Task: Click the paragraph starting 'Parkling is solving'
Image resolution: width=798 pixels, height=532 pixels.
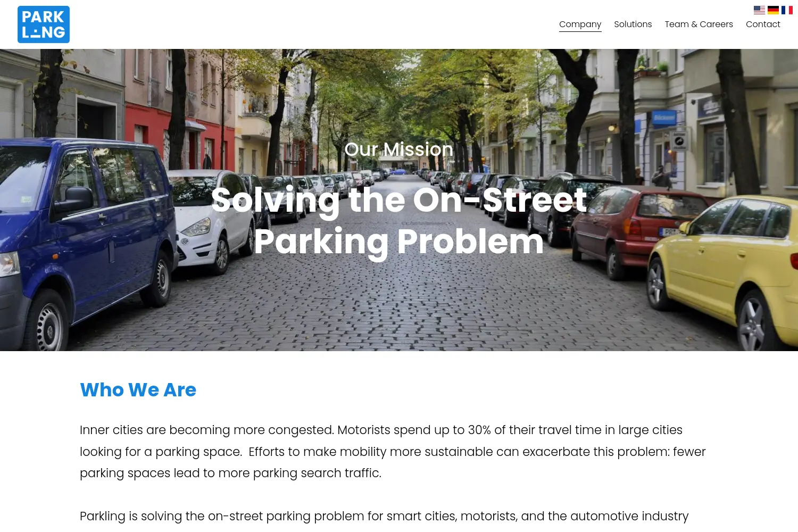Action: [384, 516]
